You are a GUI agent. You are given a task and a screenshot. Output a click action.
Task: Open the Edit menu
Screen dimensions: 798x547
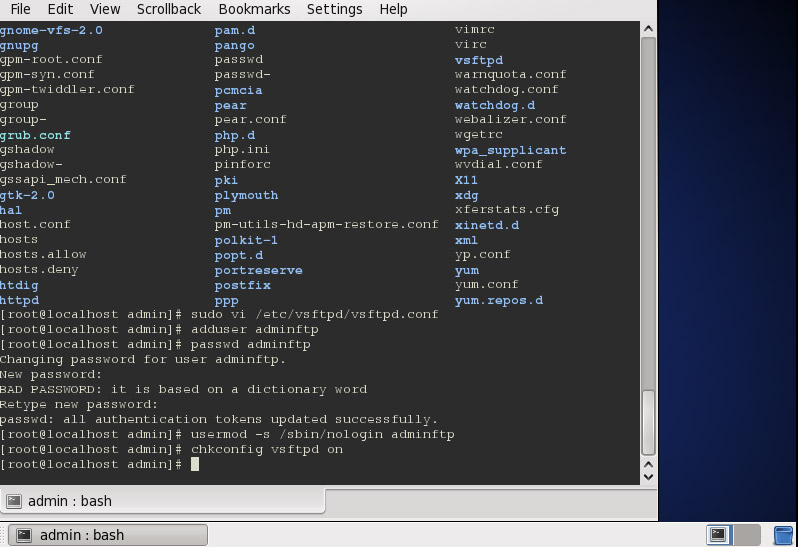click(x=60, y=9)
